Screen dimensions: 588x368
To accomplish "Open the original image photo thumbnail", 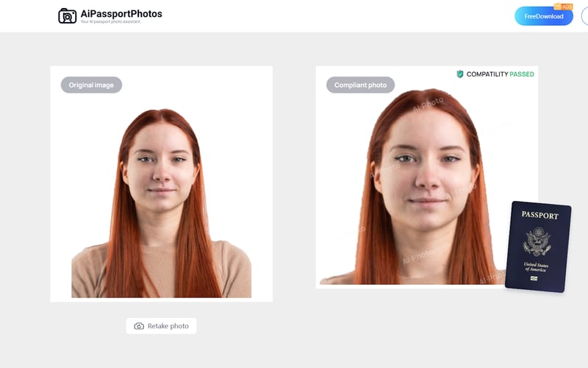I will pyautogui.click(x=161, y=183).
